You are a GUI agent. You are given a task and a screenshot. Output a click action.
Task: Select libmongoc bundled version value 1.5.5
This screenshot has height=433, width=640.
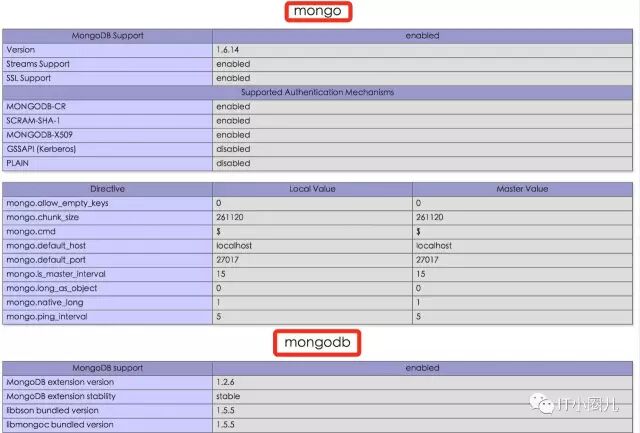(225, 425)
